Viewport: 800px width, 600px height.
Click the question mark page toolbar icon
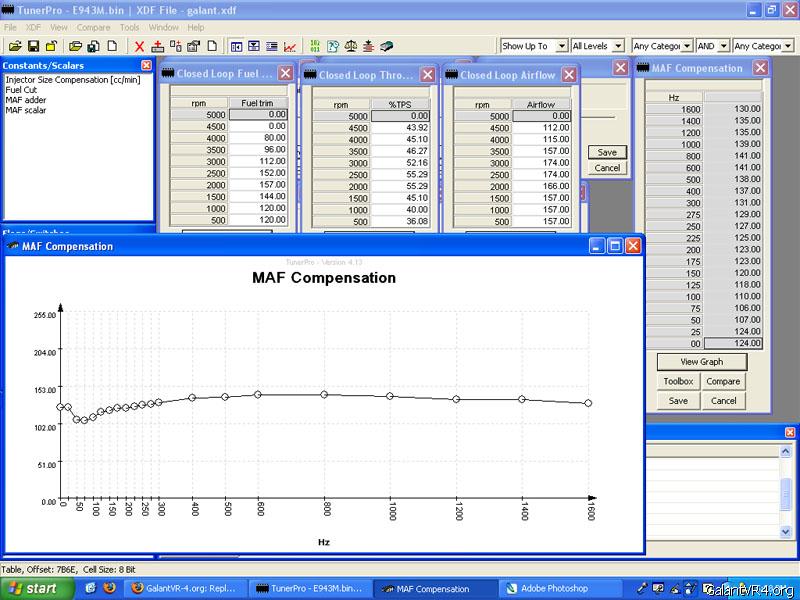333,46
